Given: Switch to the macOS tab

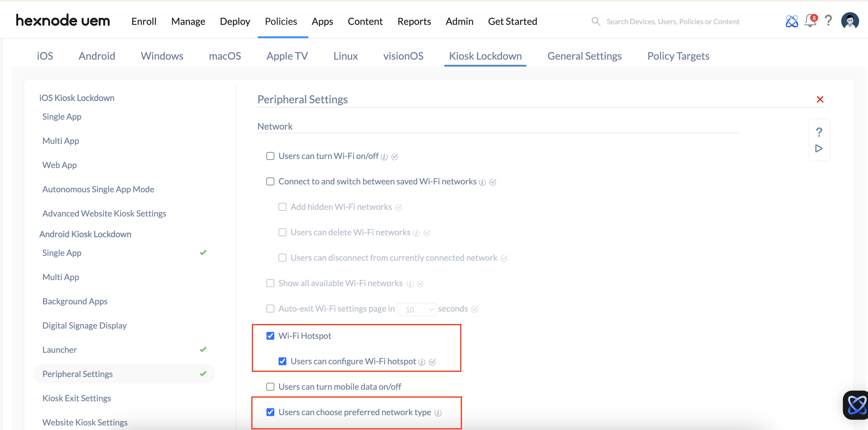Looking at the screenshot, I should (225, 56).
